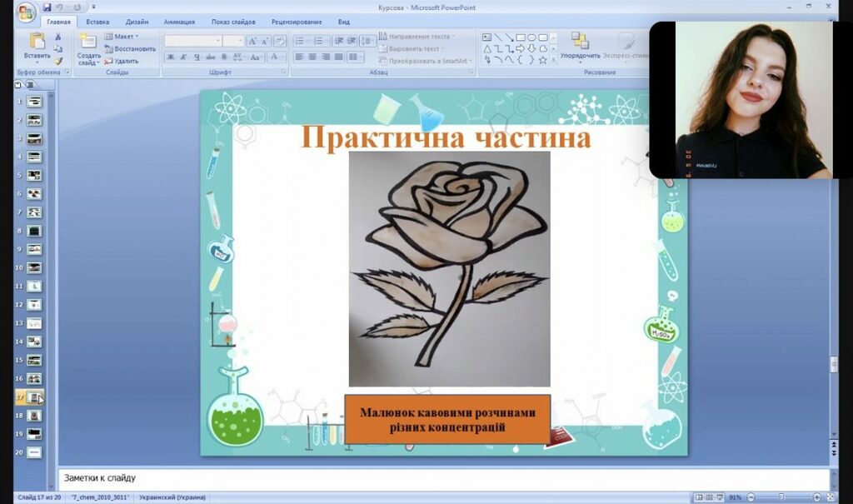Switch to the Вставка tab
Screen dimensions: 853x504
[97, 22]
